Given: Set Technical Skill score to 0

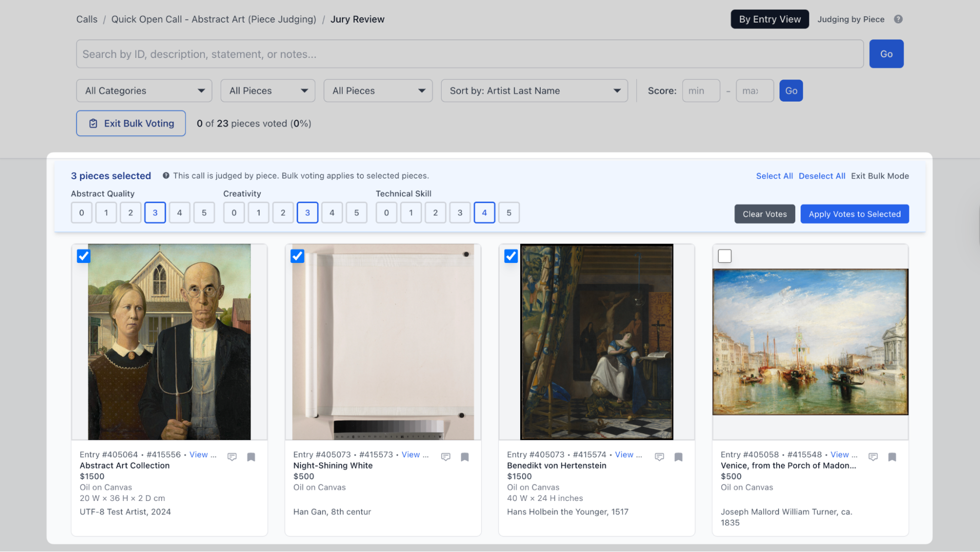Looking at the screenshot, I should 386,213.
